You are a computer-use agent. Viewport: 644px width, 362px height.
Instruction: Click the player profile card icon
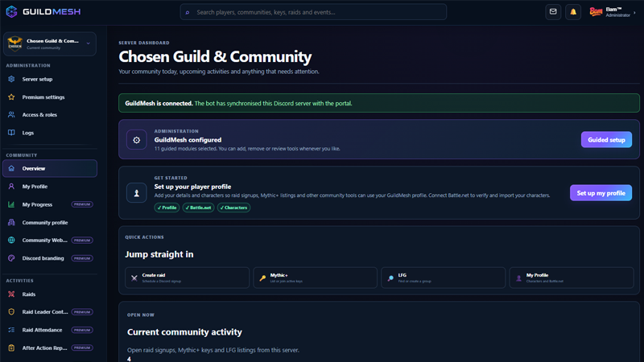(x=136, y=193)
